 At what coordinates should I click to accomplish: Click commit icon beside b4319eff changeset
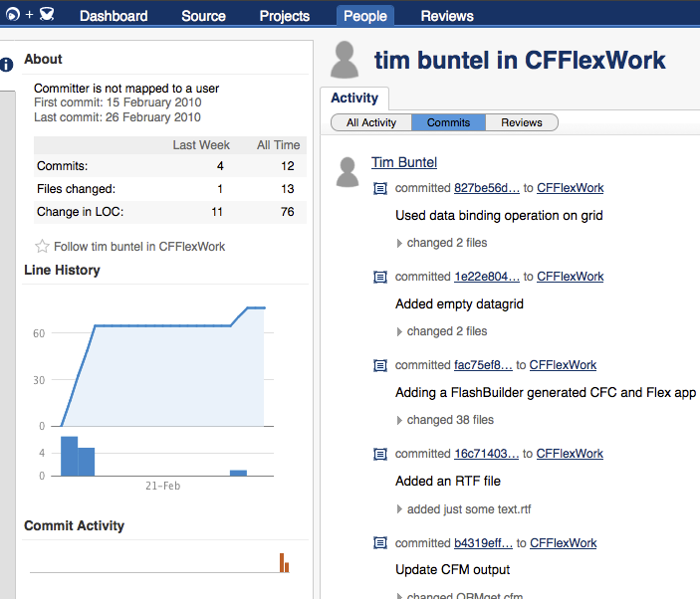[x=379, y=543]
